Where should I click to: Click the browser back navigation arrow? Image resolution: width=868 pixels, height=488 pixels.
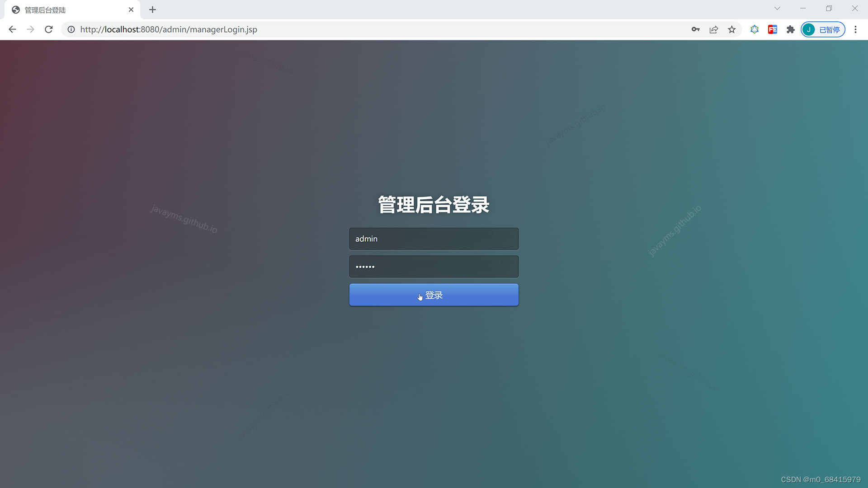(x=12, y=29)
